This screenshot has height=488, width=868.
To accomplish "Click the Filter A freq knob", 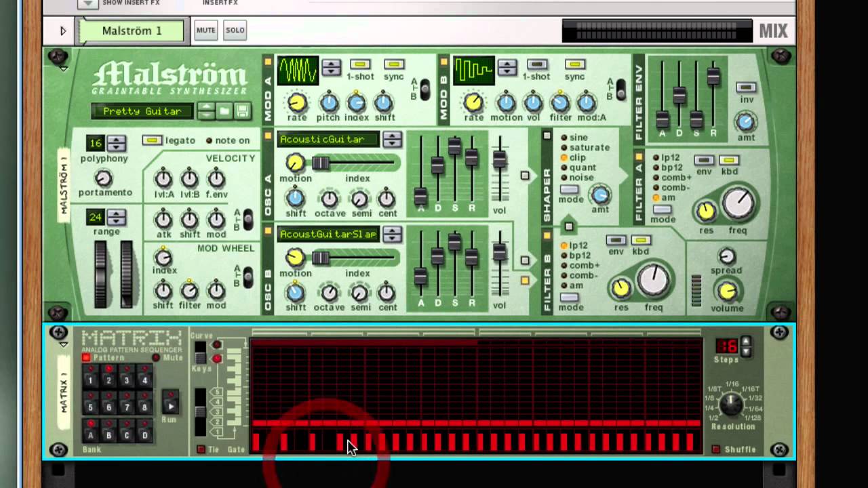I will pos(738,204).
